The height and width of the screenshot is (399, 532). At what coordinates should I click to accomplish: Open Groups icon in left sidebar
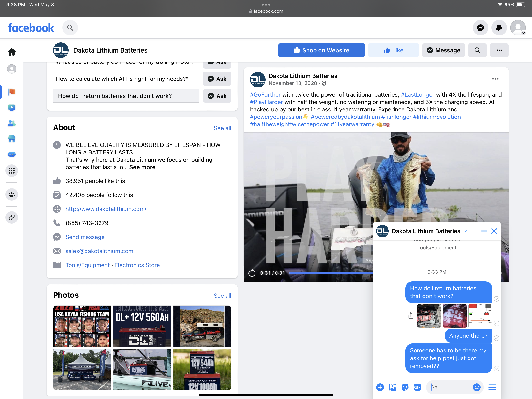11,194
